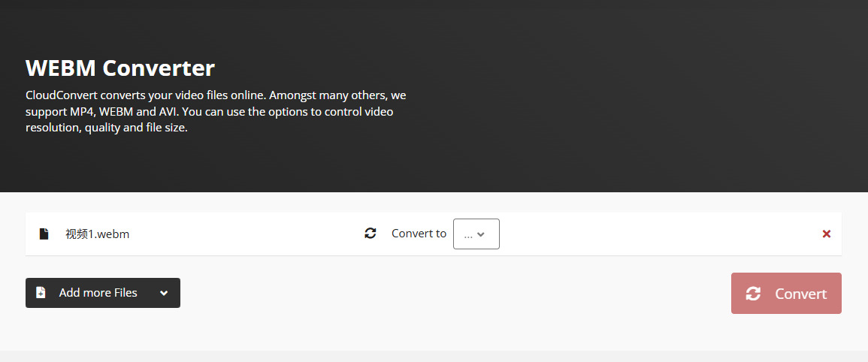868x362 pixels.
Task: Click the ellipsis placeholder in the format box
Action: 468,234
